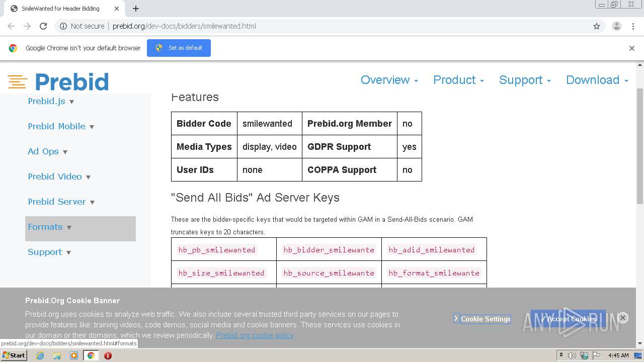Click the hb_size_smilewanted key
Screen dimensions: 644x362
pyautogui.click(x=221, y=273)
